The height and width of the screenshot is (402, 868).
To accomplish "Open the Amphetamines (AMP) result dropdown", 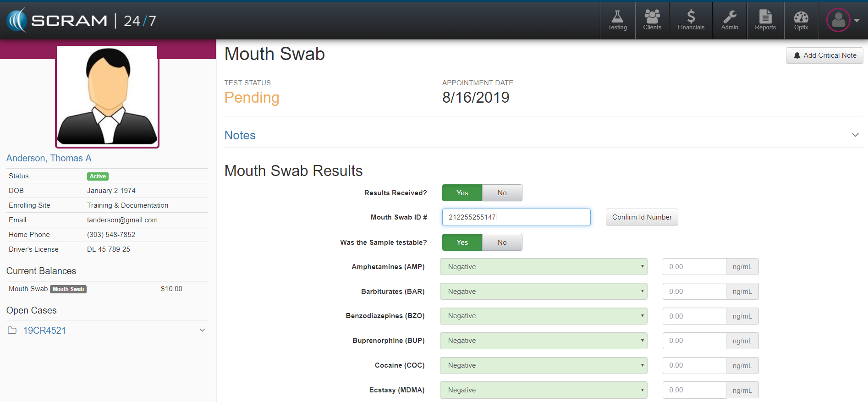I will point(543,267).
